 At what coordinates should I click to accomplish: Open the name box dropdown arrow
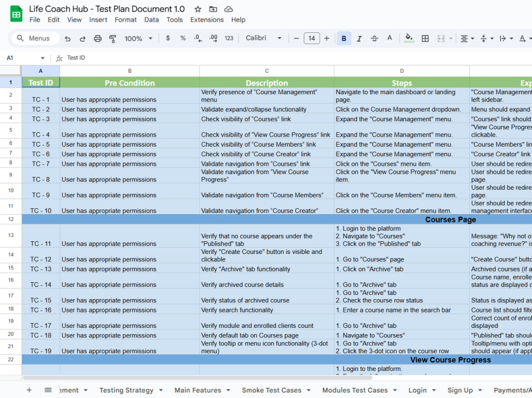tap(43, 58)
